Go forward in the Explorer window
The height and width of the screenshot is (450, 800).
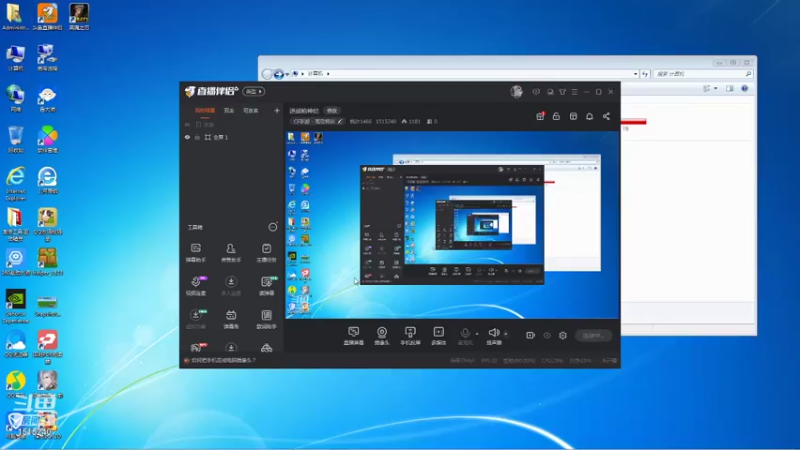pos(279,74)
